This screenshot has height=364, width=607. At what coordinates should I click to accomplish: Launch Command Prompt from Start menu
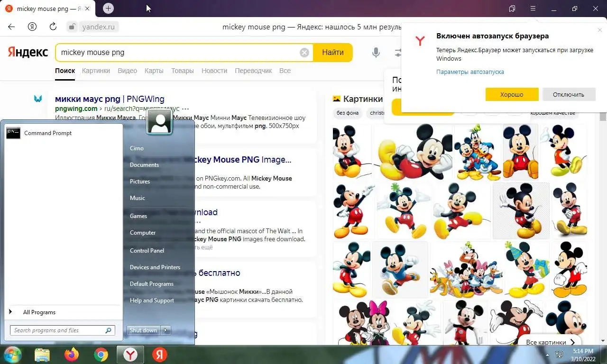click(x=64, y=133)
